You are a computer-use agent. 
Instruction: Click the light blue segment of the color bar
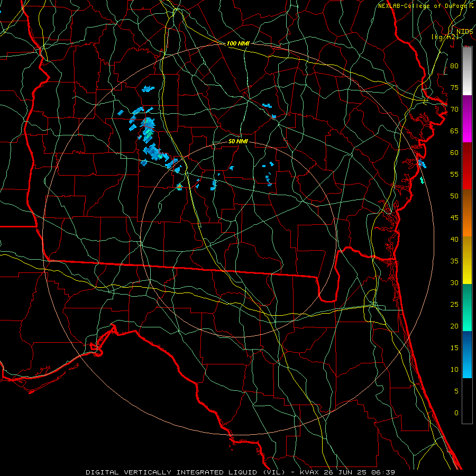point(467,354)
